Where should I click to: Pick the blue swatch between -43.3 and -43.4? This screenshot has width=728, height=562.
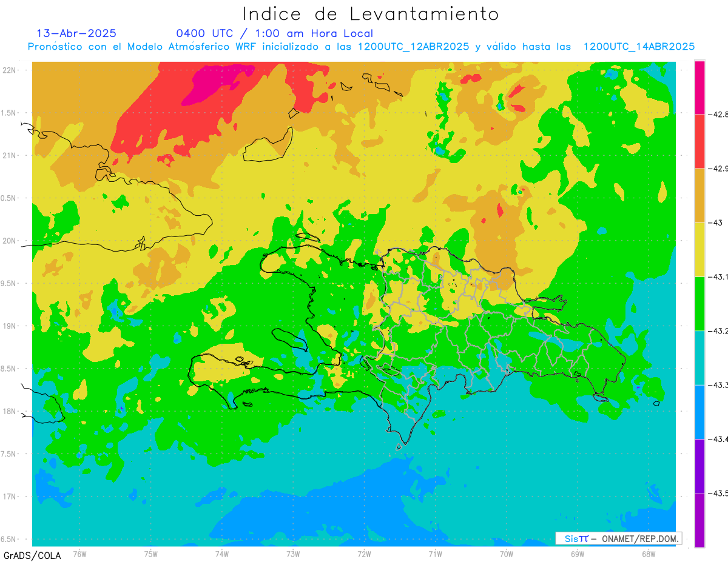point(699,412)
